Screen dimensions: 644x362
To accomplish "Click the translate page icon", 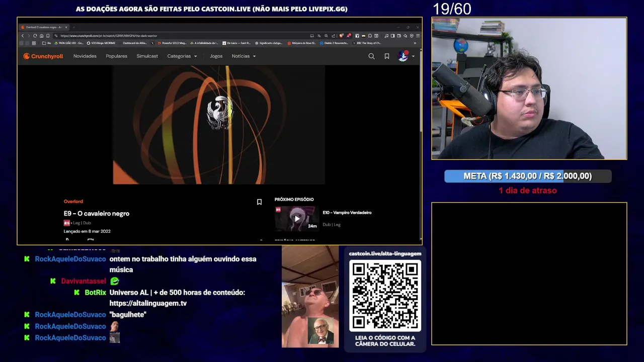I will pos(319,36).
